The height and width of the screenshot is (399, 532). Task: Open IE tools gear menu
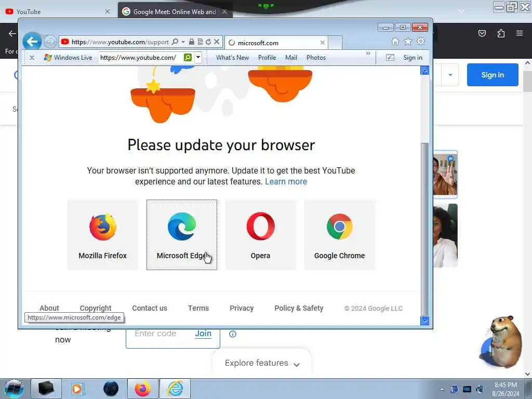[x=421, y=42]
